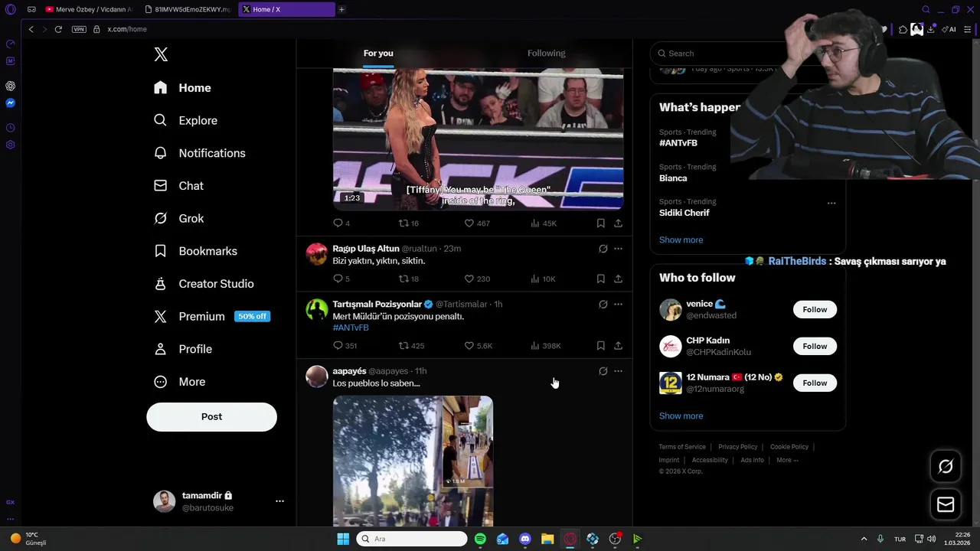This screenshot has width=980, height=551.
Task: Share Ragıp Ulaş Altun's post
Action: [618, 279]
